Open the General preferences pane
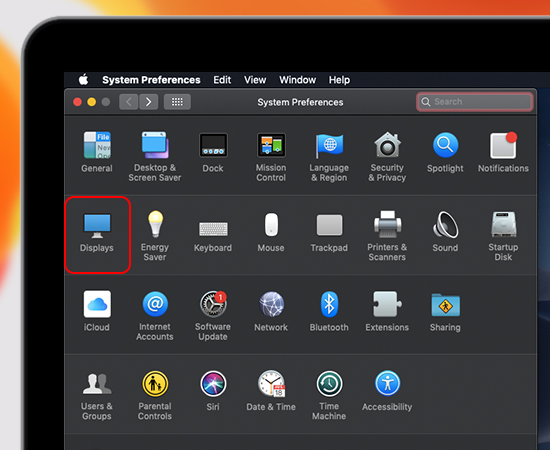 (97, 152)
